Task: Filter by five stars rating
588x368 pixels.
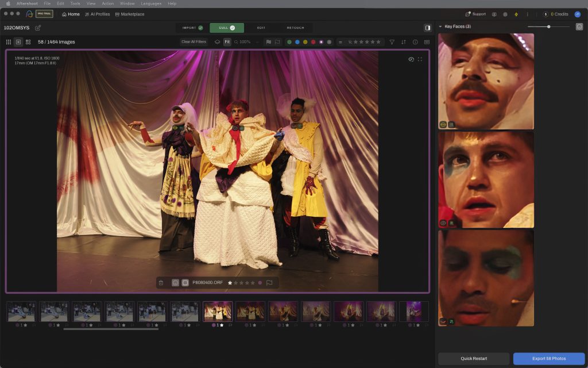Action: (x=378, y=42)
